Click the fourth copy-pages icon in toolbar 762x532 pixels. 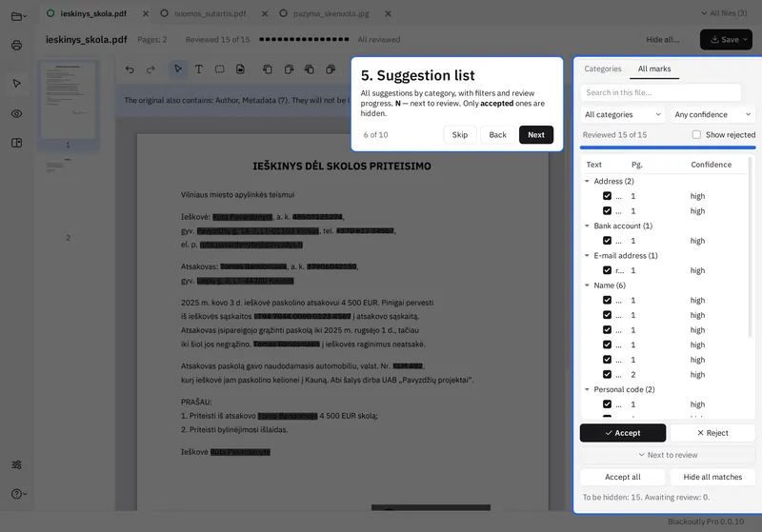click(331, 69)
